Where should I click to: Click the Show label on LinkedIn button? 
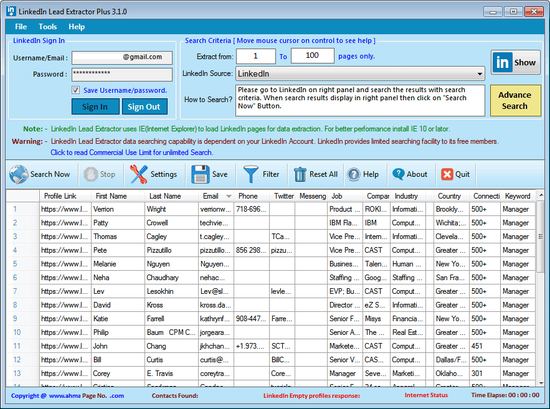[525, 62]
